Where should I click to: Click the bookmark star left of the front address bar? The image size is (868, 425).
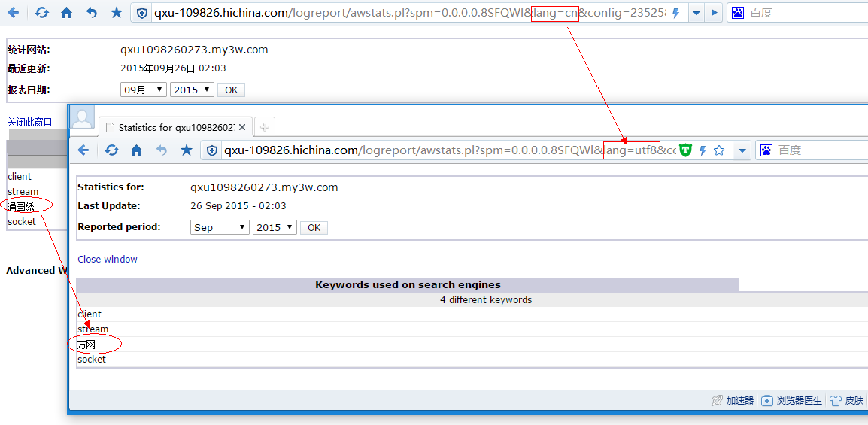(x=187, y=150)
